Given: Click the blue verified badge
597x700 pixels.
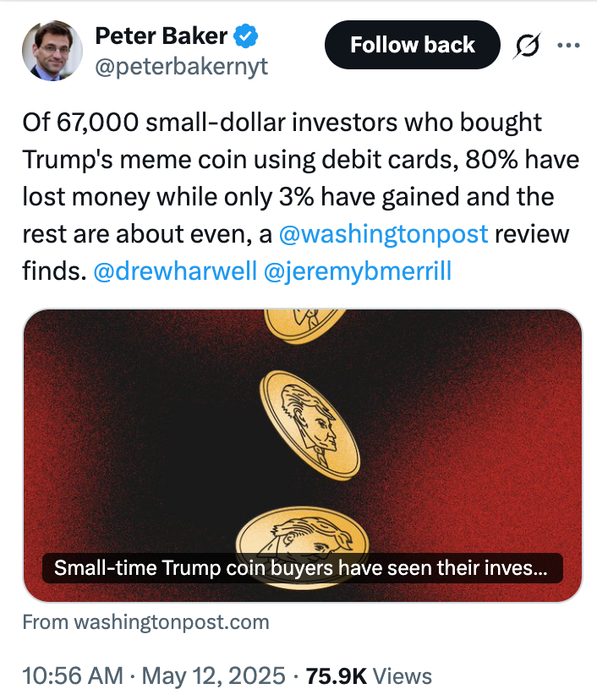Looking at the screenshot, I should pos(245,36).
